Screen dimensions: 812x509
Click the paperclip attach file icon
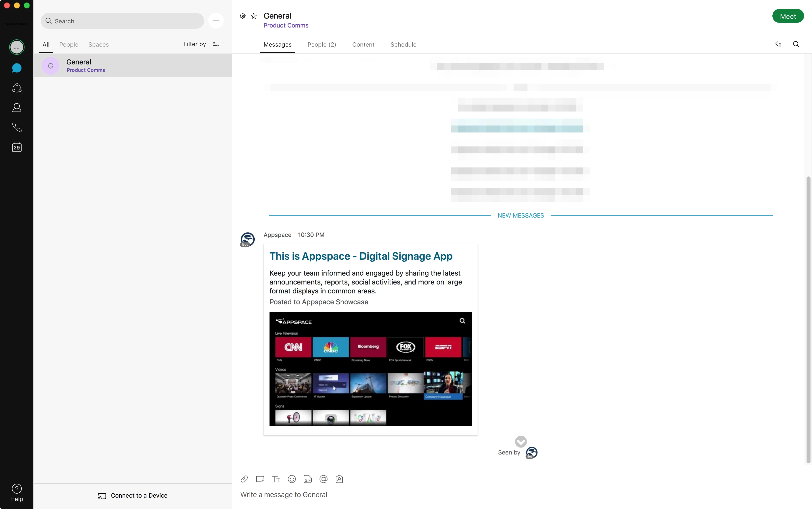244,479
